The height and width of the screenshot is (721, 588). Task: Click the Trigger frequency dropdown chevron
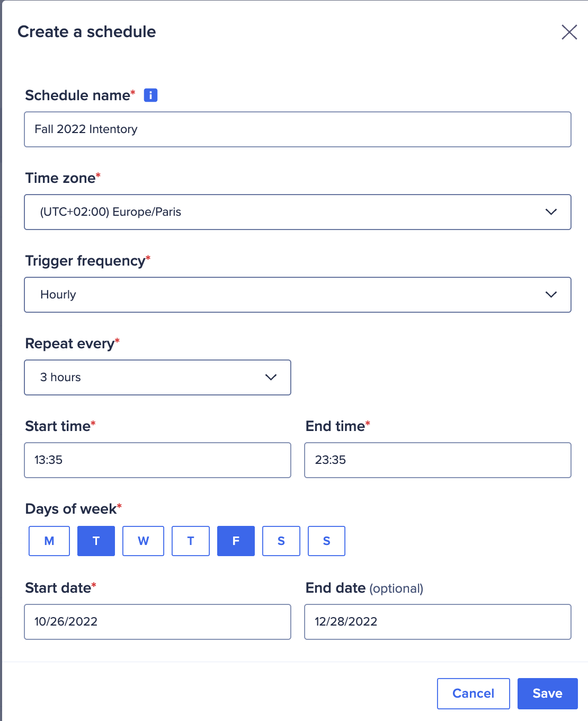[551, 295]
